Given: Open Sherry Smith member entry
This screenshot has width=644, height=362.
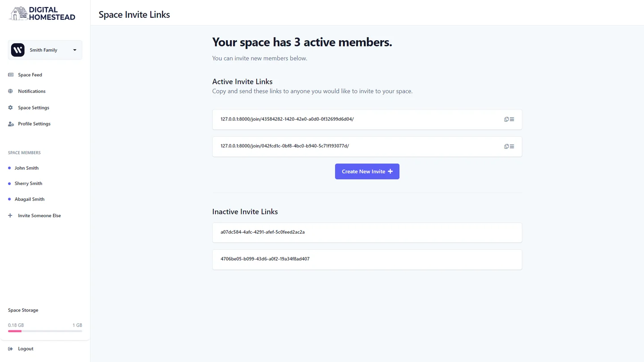Looking at the screenshot, I should pos(28,183).
